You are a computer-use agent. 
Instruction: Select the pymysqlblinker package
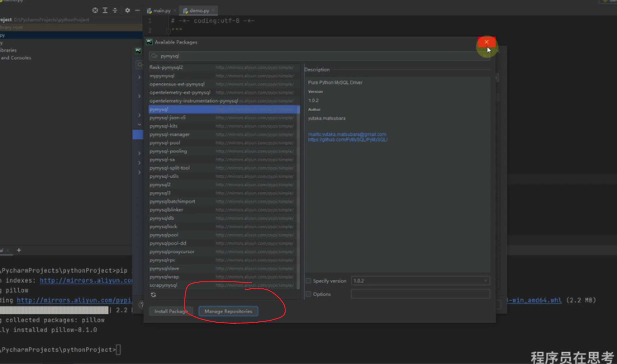tap(223, 210)
